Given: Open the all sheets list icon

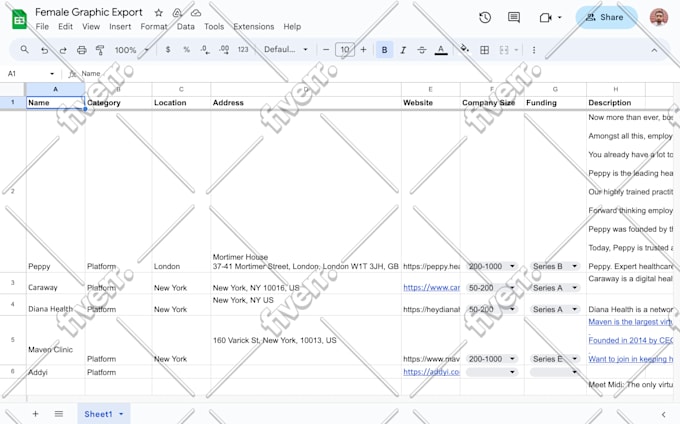Looking at the screenshot, I should pos(59,414).
